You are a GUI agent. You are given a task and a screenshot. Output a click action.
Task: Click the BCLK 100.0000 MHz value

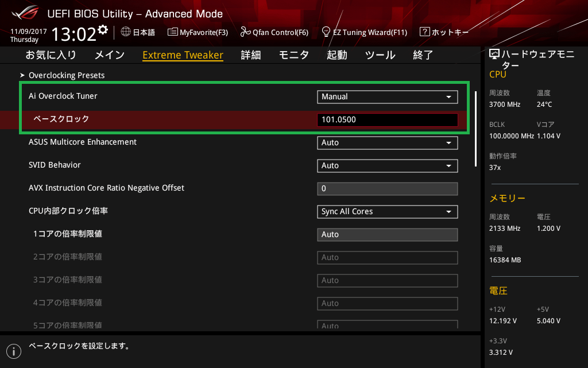tap(512, 136)
